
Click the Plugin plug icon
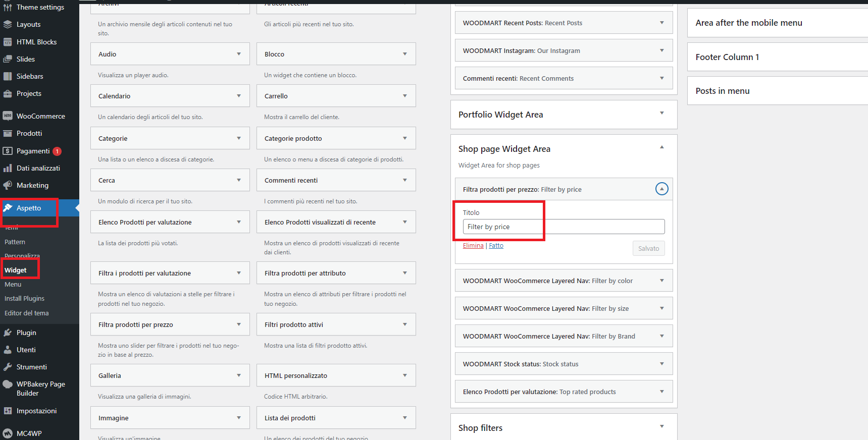[x=8, y=333]
